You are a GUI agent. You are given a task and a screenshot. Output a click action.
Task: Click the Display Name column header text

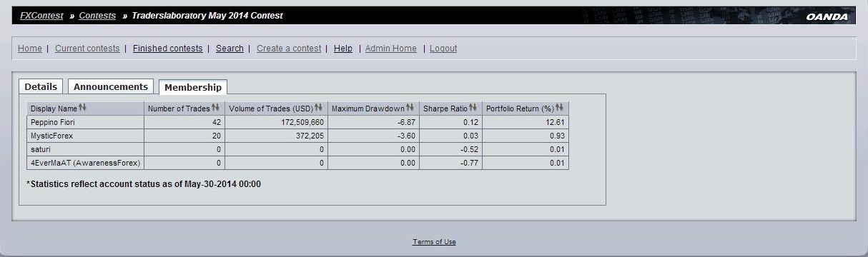point(54,109)
